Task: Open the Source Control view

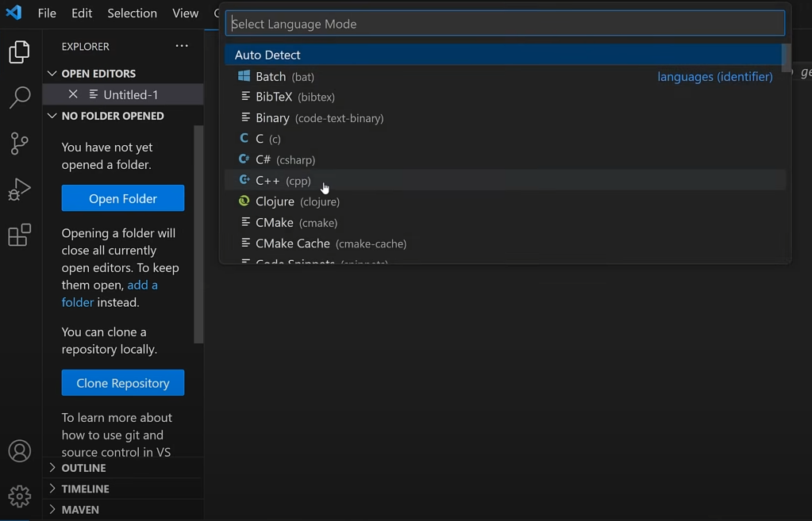Action: click(19, 143)
